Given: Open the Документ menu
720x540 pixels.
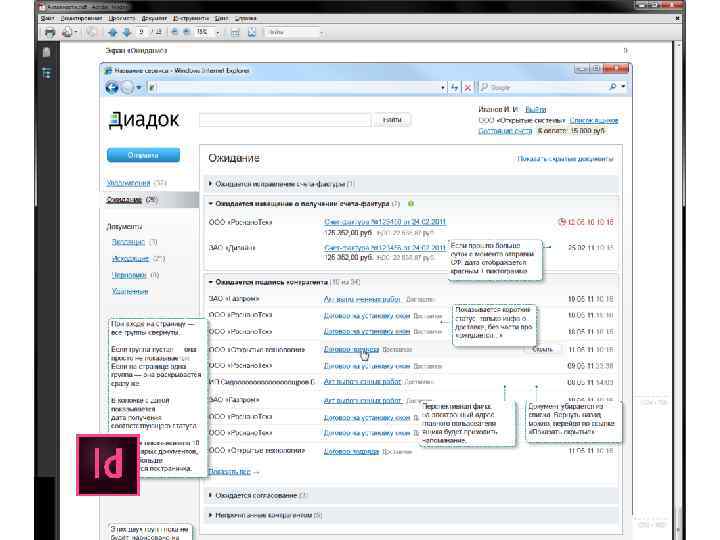Looking at the screenshot, I should (x=154, y=18).
